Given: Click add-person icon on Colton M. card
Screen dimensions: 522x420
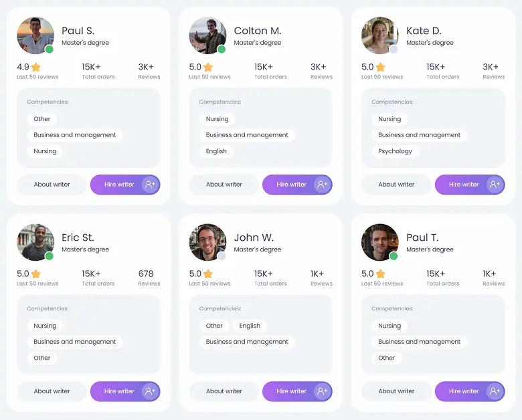Looking at the screenshot, I should click(323, 185).
